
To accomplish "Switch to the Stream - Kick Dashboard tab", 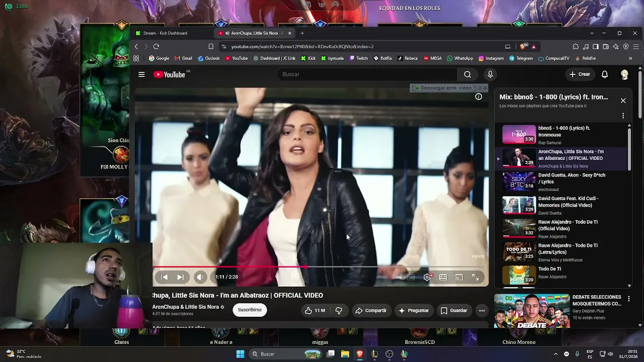I will (171, 33).
